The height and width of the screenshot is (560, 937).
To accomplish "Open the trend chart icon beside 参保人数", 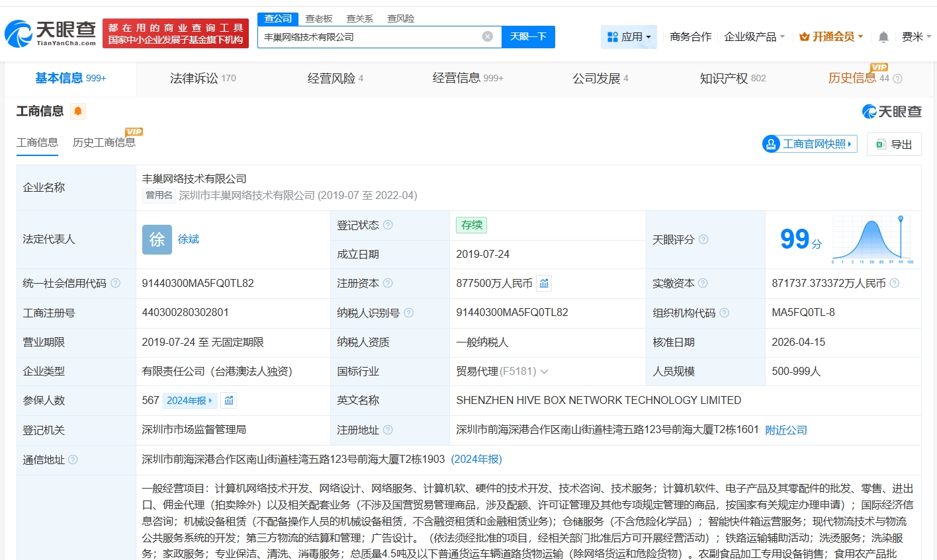I will (229, 401).
